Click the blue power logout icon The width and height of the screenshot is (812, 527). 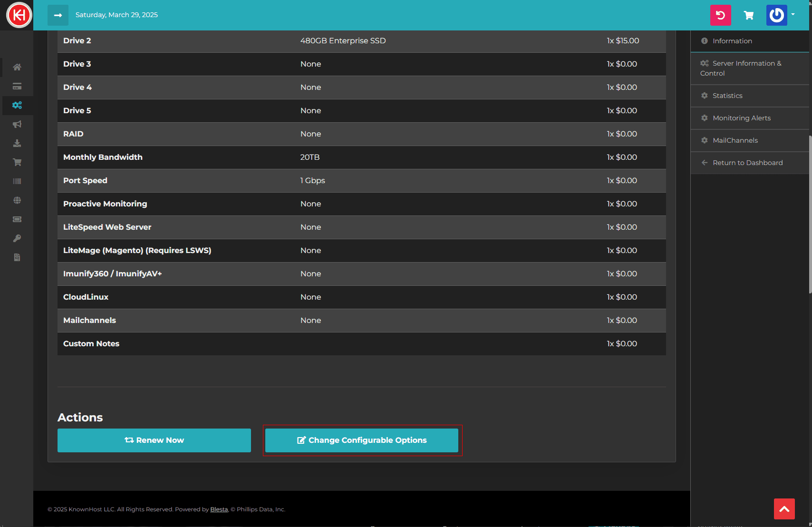coord(776,15)
